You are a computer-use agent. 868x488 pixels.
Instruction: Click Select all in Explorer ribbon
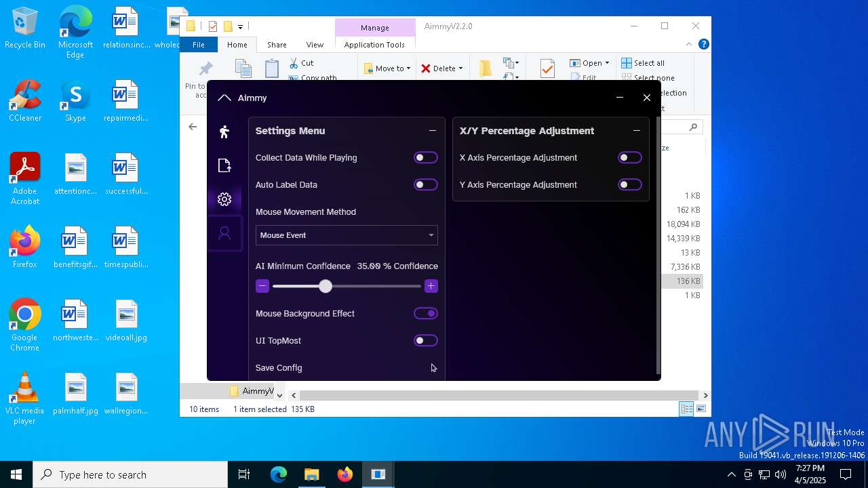(x=643, y=63)
